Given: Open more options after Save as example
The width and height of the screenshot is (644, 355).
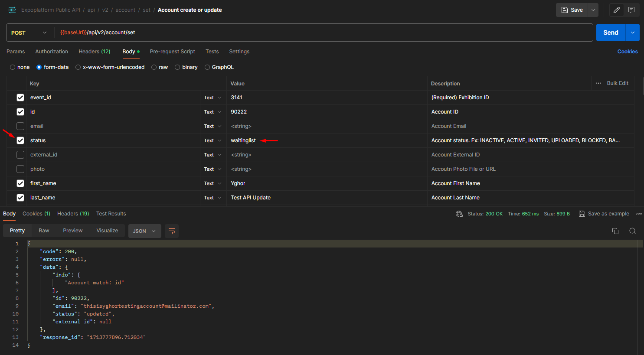Looking at the screenshot, I should tap(638, 214).
